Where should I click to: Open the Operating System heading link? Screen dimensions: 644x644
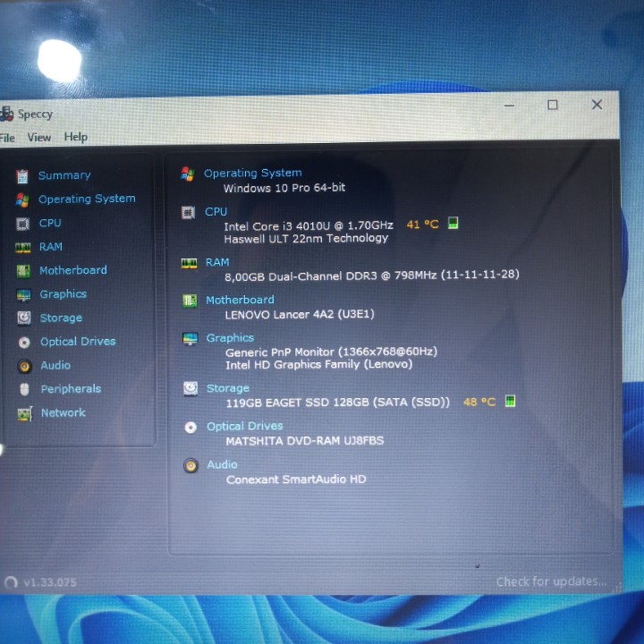click(x=252, y=174)
